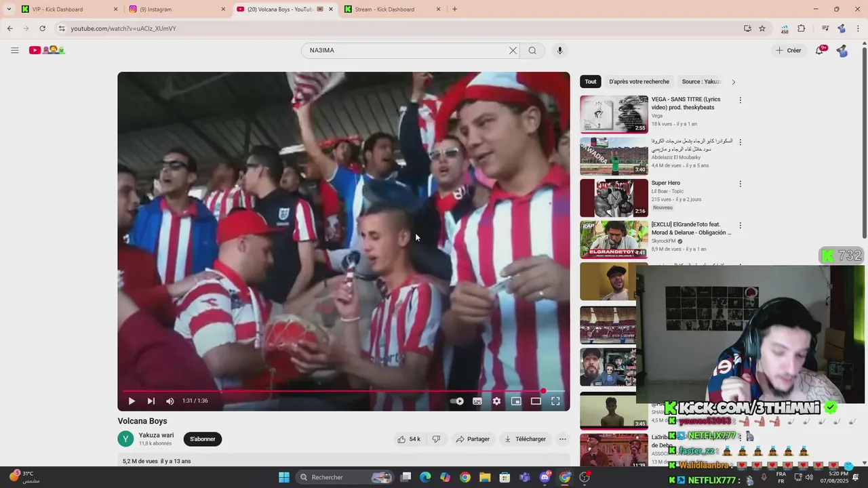868x488 pixels.
Task: Open options for Abdelaziz El Moubarky video
Action: (x=740, y=142)
